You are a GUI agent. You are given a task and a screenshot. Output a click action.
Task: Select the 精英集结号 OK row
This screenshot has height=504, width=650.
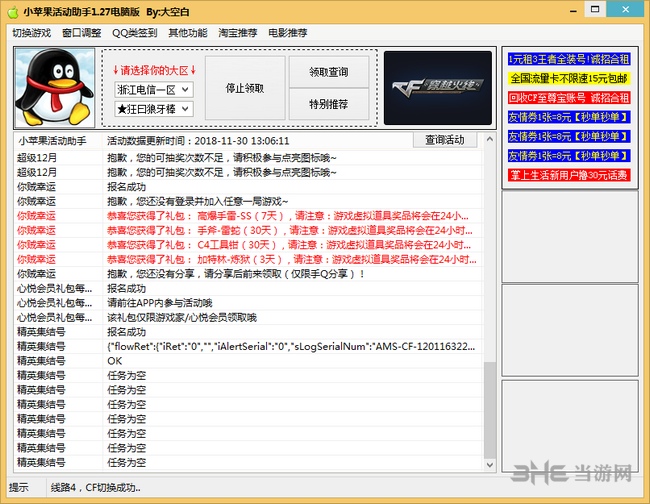click(x=248, y=361)
